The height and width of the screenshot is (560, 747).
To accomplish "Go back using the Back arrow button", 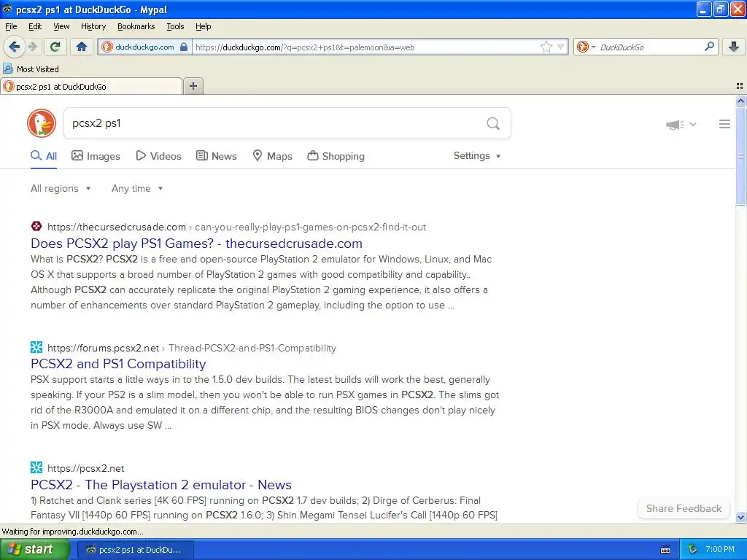I will pyautogui.click(x=14, y=47).
